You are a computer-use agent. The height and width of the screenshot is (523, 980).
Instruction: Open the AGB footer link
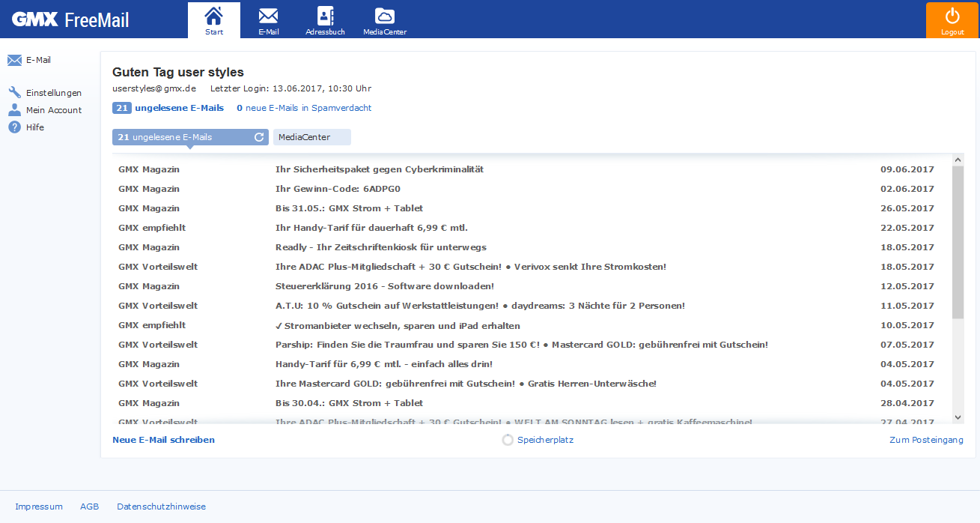[89, 507]
